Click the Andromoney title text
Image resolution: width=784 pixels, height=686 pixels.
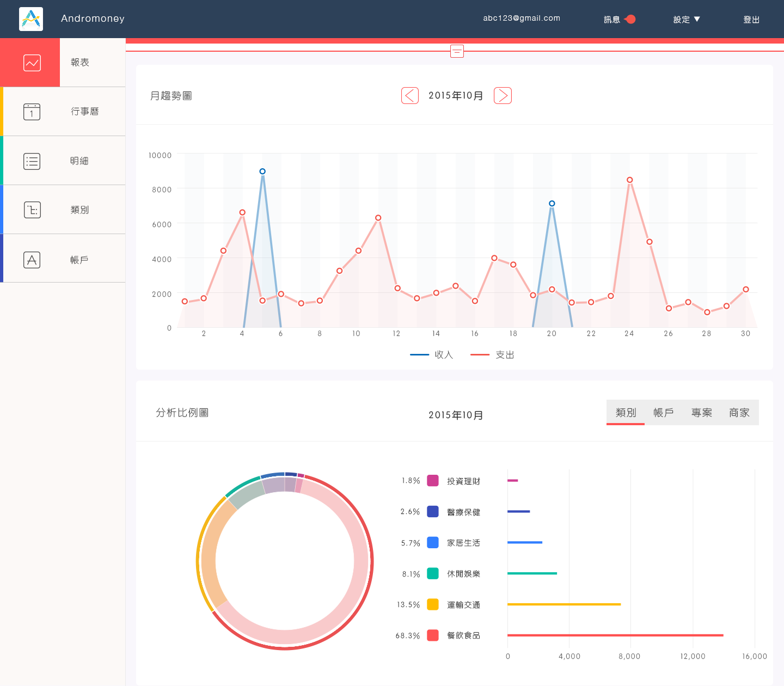93,19
